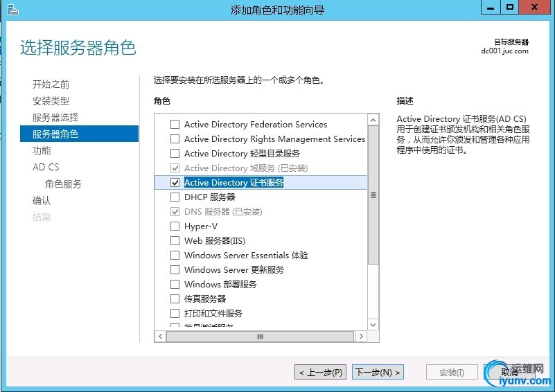
Task: Click roles list scroll up arrow
Action: tap(373, 121)
